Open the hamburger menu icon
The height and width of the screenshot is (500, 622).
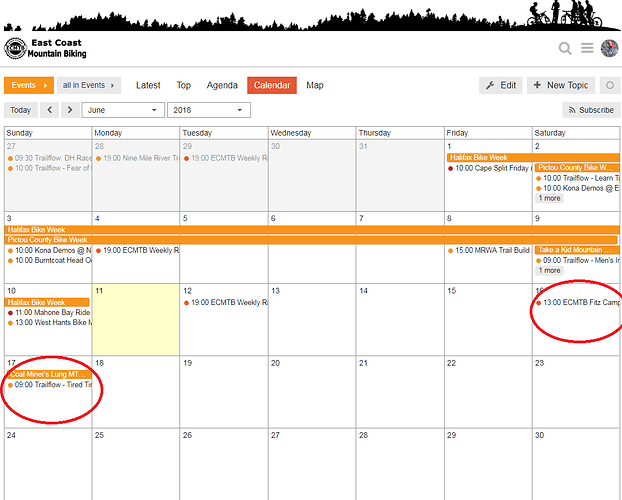(587, 48)
